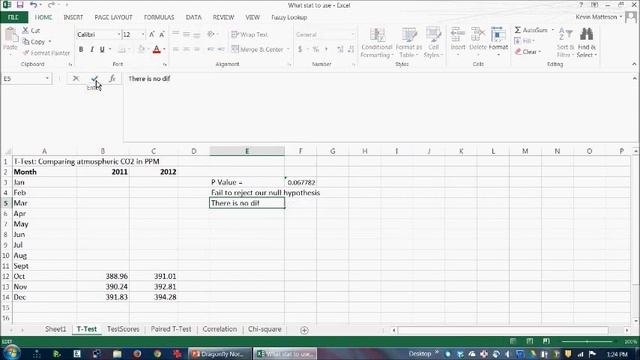
Task: Open the General number format dropdown
Action: pyautogui.click(x=353, y=35)
